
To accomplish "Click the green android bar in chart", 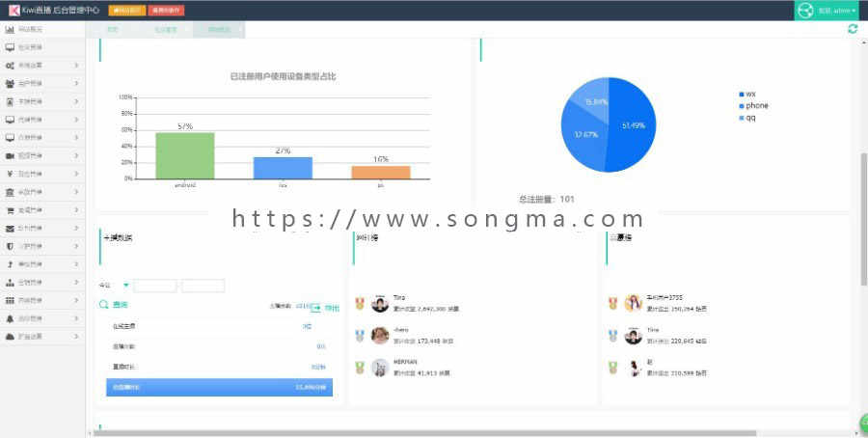I will (x=185, y=155).
